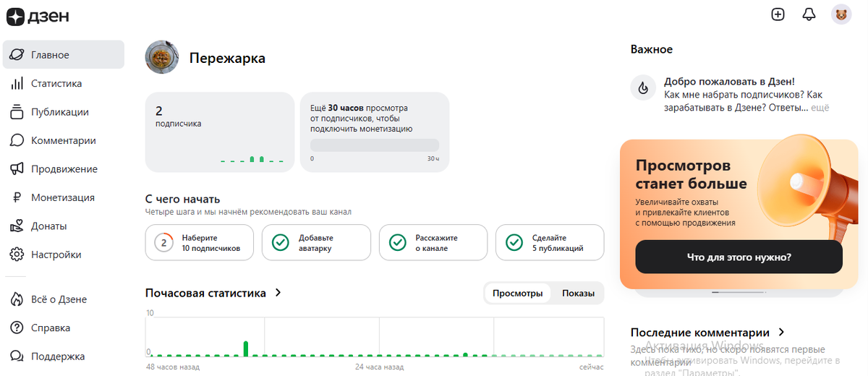Click the Почасовая статистика heading
This screenshot has height=376, width=868.
[205, 293]
